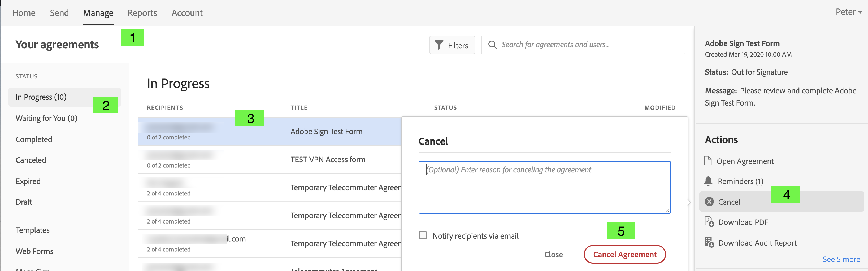The width and height of the screenshot is (868, 271).
Task: Select the Cancel X action icon
Action: tap(709, 201)
